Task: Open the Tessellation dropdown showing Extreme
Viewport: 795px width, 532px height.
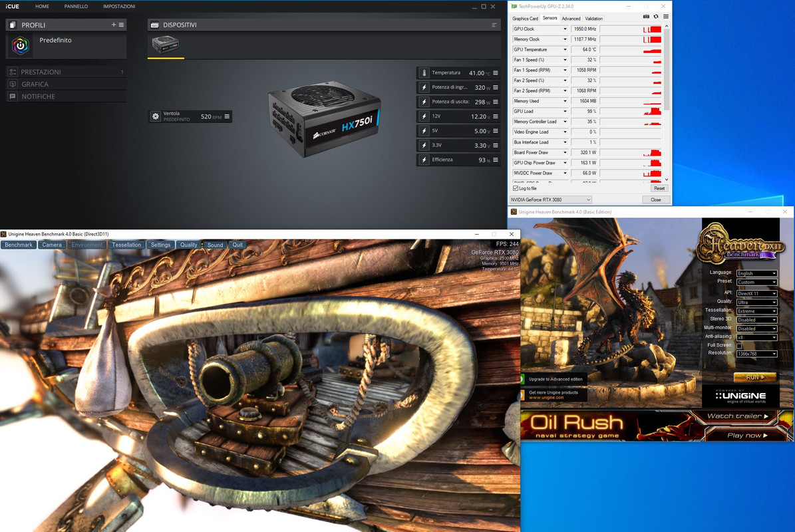Action: [x=756, y=311]
